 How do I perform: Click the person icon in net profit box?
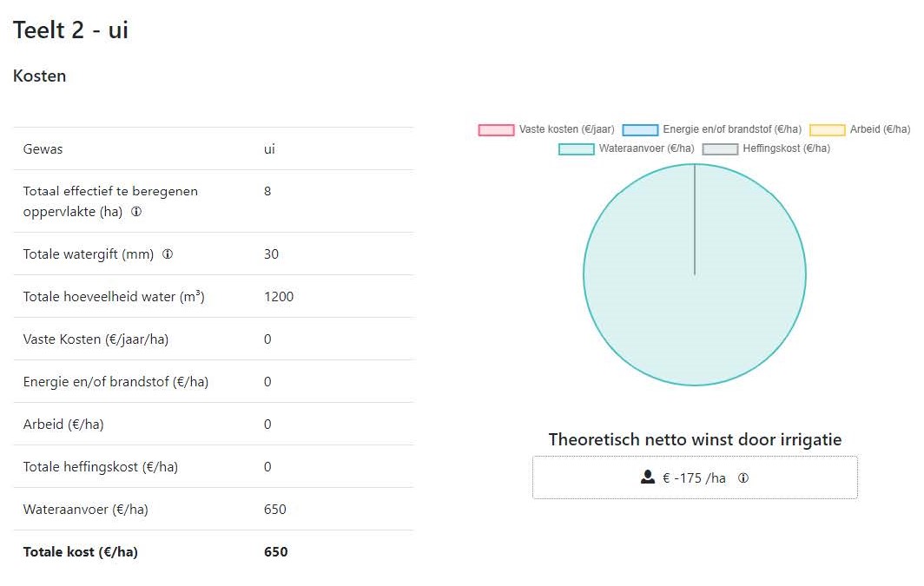648,477
